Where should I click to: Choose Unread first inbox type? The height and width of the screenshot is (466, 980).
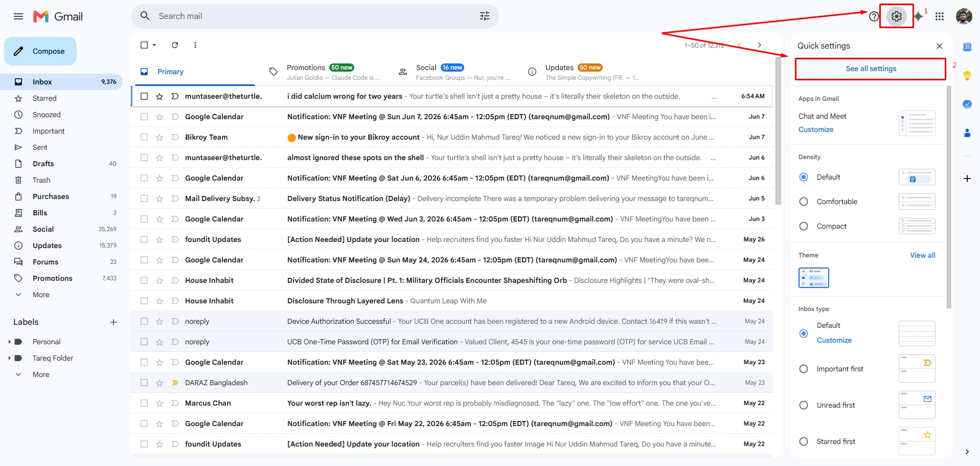pos(804,405)
